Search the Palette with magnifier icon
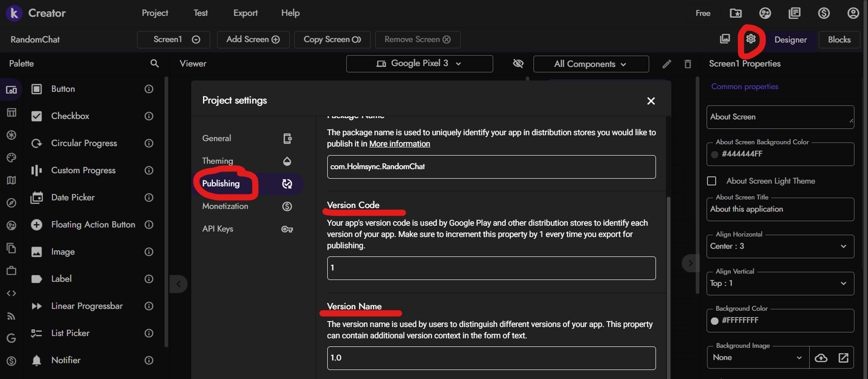This screenshot has width=868, height=379. pos(155,64)
